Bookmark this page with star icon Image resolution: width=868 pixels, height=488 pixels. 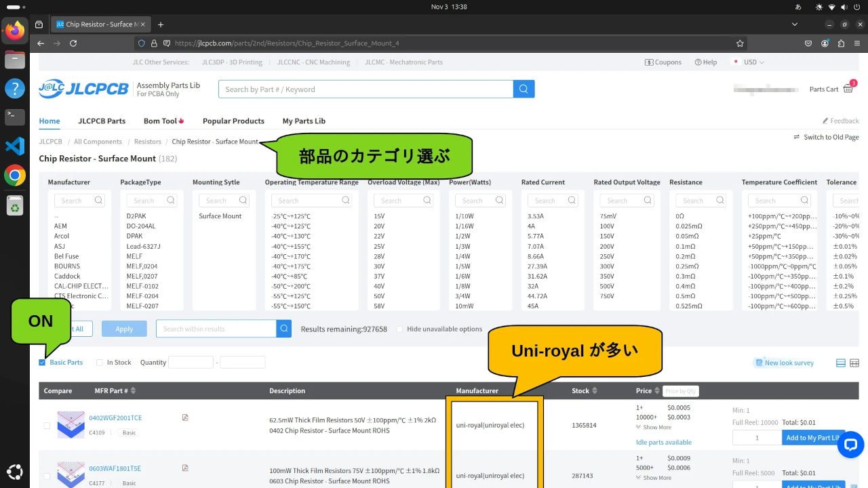[740, 43]
